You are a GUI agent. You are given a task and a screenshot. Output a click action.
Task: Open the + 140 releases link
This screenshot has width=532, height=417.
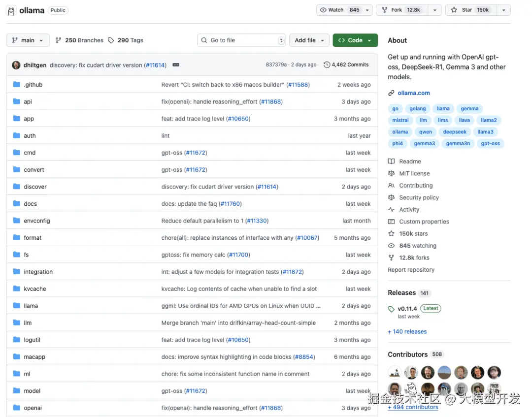pyautogui.click(x=407, y=331)
